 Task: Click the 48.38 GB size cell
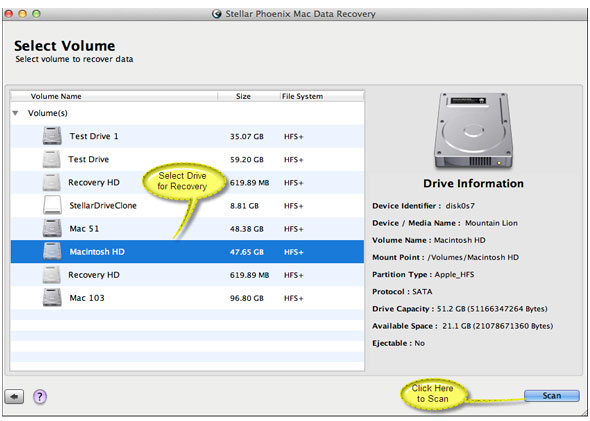click(246, 229)
